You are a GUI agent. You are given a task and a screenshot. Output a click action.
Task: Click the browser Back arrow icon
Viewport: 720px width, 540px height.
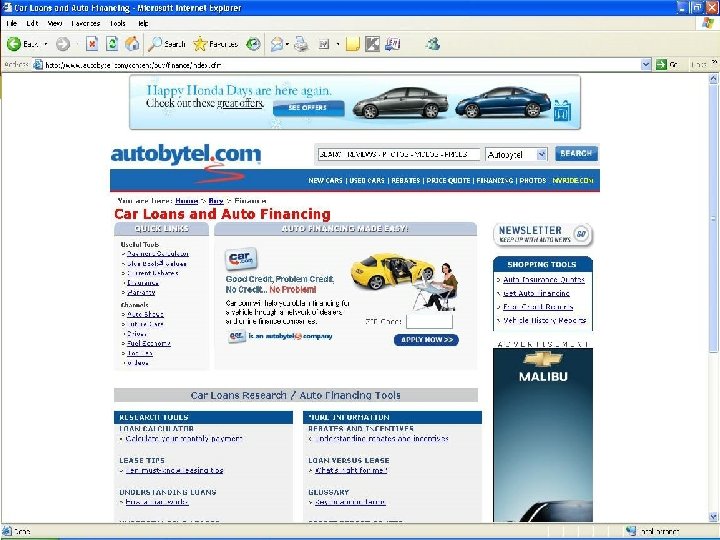(x=14, y=44)
